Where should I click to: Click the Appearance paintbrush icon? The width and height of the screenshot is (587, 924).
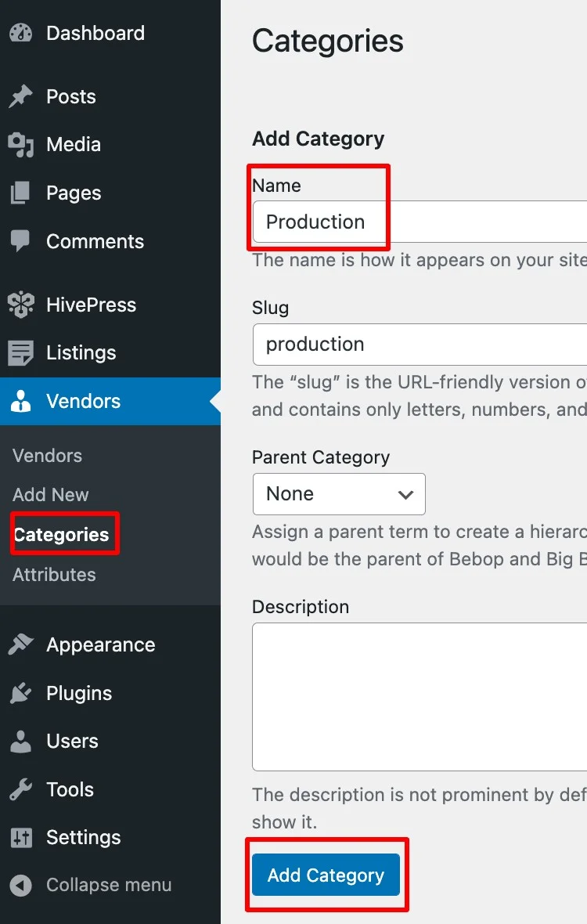point(20,645)
